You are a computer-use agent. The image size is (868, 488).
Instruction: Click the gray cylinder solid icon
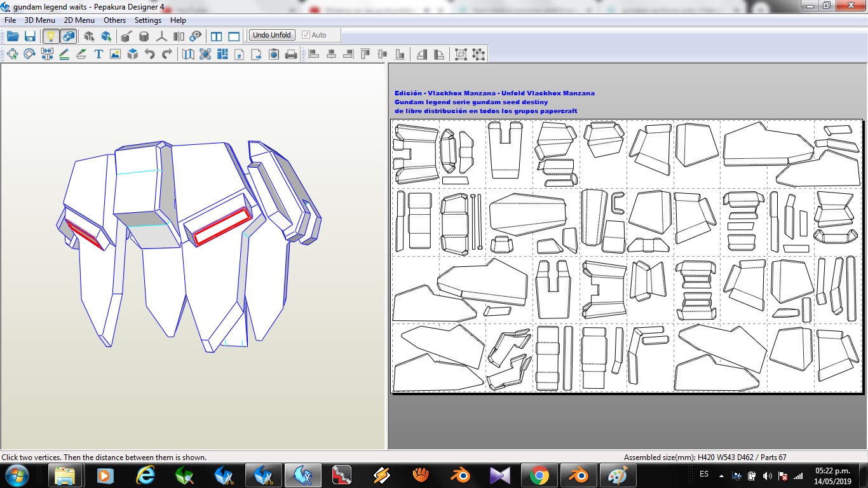(144, 36)
